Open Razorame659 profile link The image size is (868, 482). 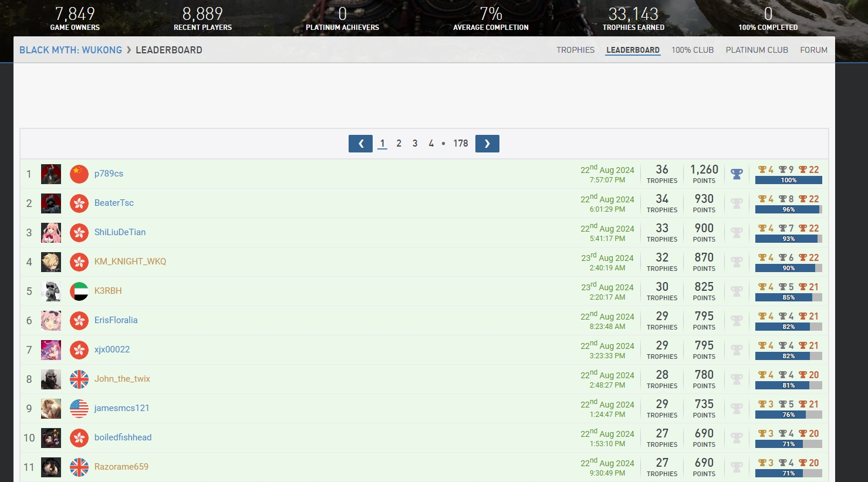pos(121,467)
